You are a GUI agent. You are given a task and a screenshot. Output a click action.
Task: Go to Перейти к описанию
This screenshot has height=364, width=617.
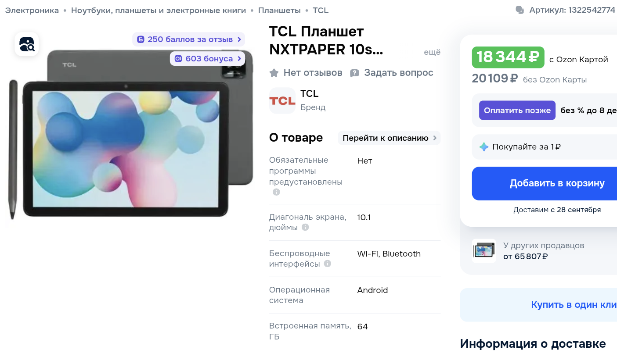389,138
